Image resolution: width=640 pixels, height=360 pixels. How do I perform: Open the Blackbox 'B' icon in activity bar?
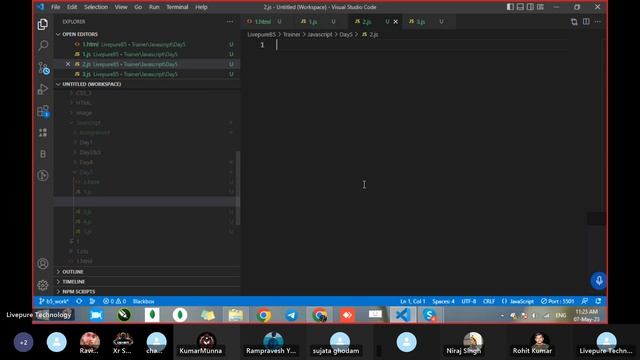coord(43,154)
